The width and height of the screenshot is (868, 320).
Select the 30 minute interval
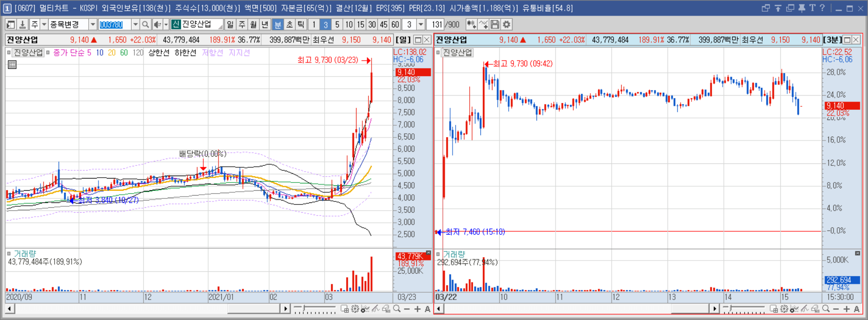[372, 24]
